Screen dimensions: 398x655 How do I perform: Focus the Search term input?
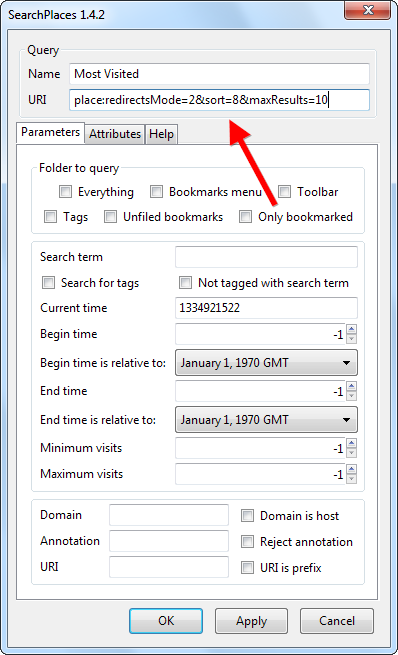(266, 256)
